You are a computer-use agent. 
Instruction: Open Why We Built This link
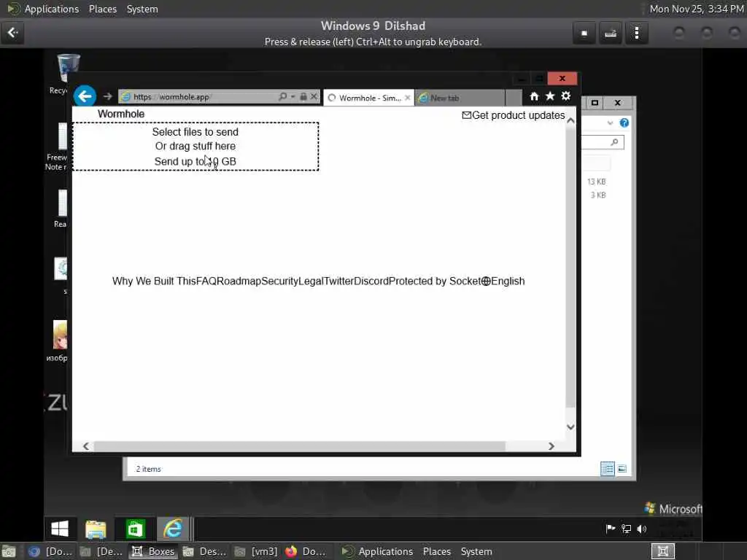pyautogui.click(x=154, y=281)
